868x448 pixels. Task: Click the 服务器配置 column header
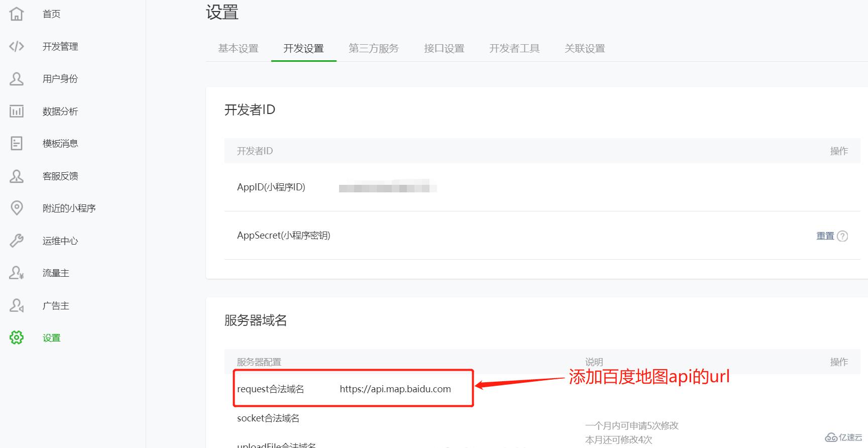click(259, 362)
